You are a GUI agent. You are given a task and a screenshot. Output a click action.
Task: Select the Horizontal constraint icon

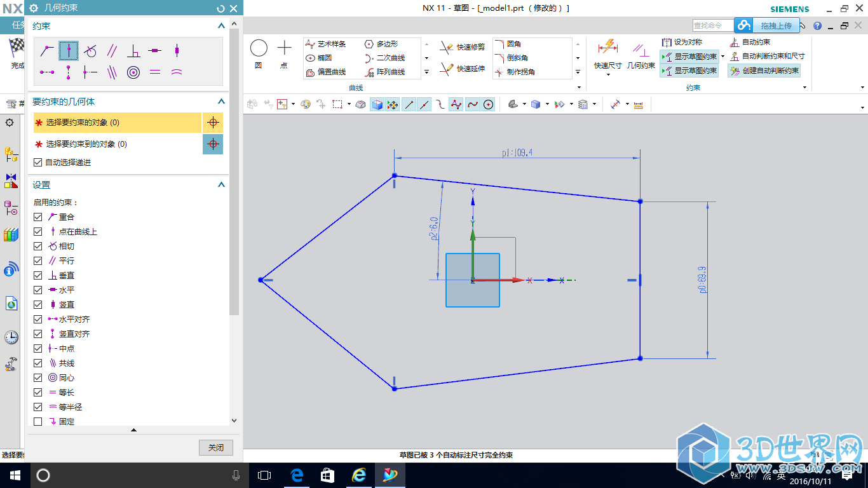click(x=155, y=51)
